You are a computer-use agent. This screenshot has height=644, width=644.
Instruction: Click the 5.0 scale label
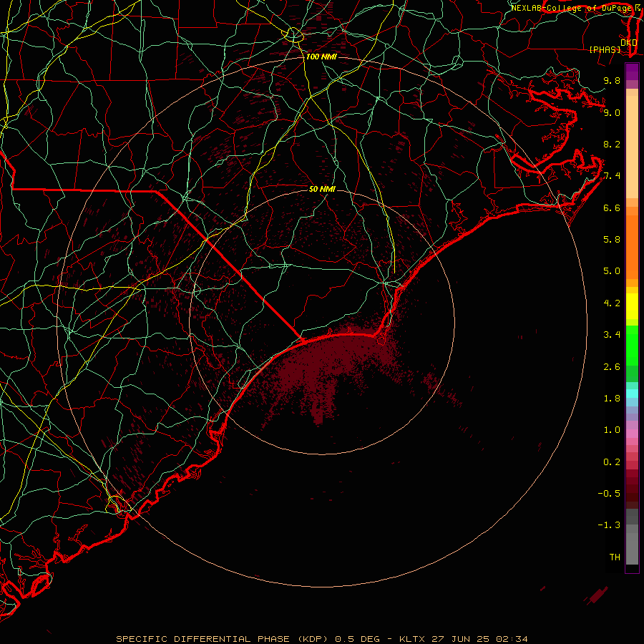tap(612, 271)
